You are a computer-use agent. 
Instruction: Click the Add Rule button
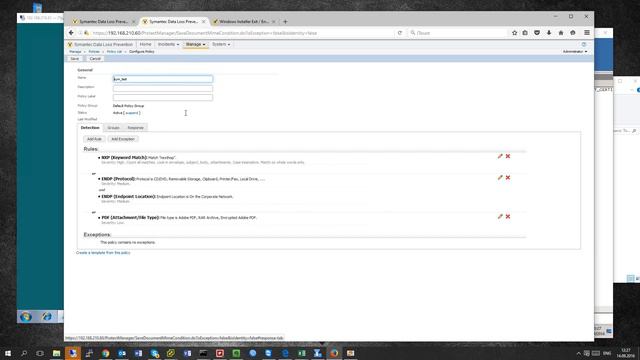point(94,139)
